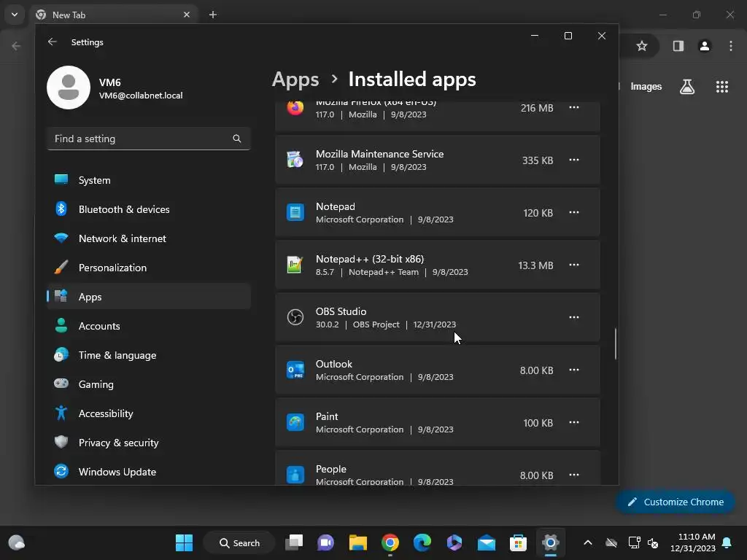Open Task View from the taskbar
Image resolution: width=747 pixels, height=560 pixels.
click(x=294, y=542)
